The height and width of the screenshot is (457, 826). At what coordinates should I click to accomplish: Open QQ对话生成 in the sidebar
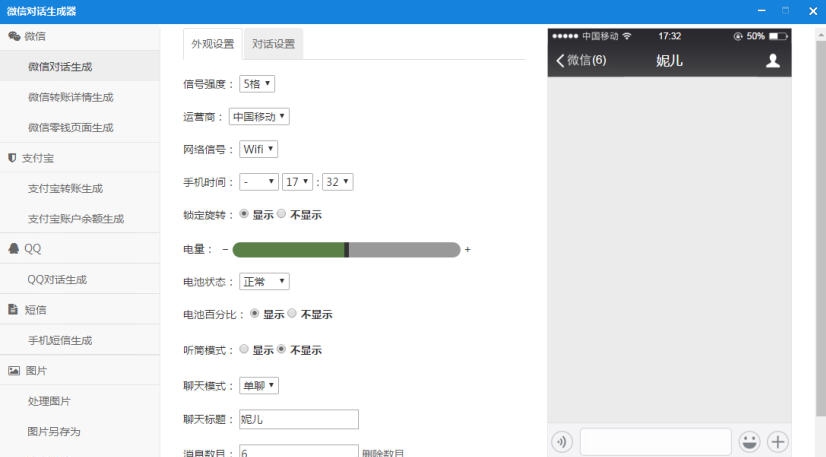80,279
